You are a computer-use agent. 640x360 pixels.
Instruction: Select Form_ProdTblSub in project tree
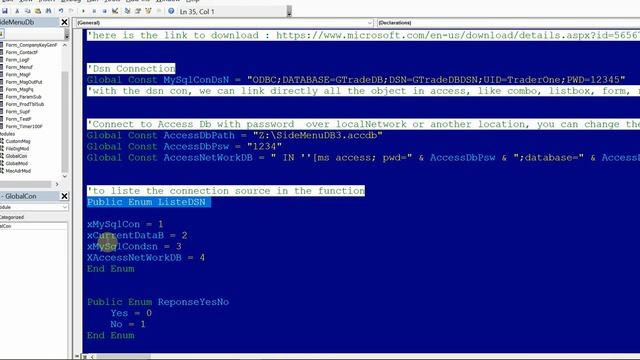click(x=24, y=104)
